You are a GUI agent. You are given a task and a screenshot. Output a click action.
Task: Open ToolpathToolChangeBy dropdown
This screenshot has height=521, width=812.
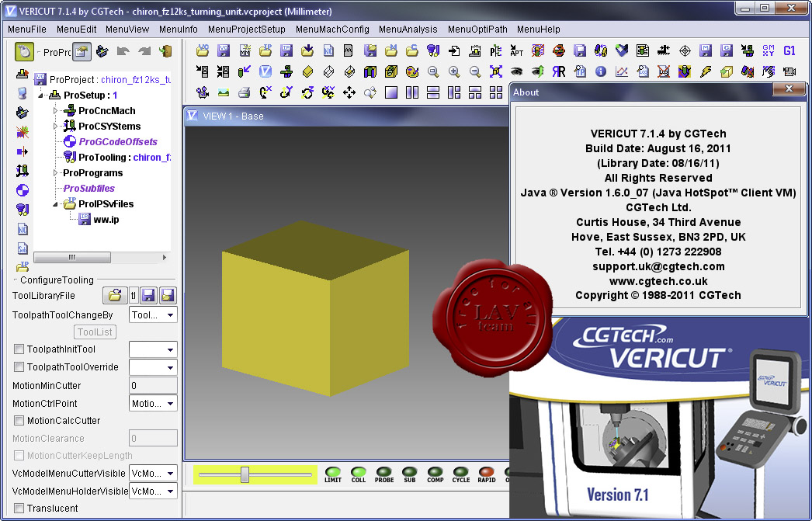click(x=153, y=315)
